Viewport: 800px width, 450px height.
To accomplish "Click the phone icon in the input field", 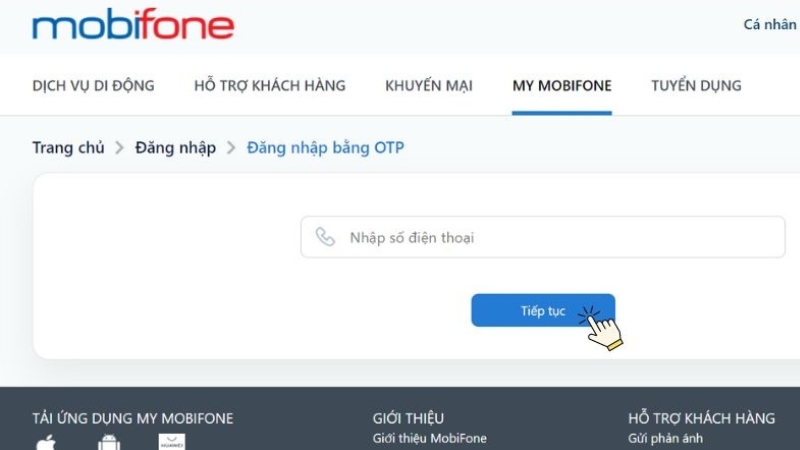I will (x=325, y=237).
